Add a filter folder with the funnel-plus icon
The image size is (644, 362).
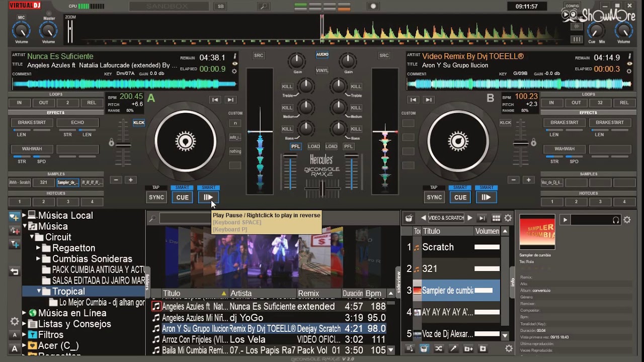point(15,244)
